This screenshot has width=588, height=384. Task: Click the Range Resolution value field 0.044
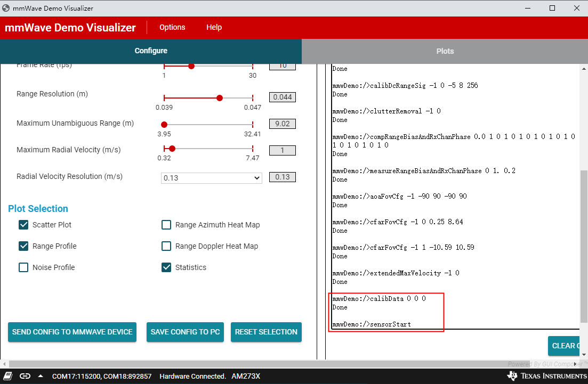click(x=283, y=97)
